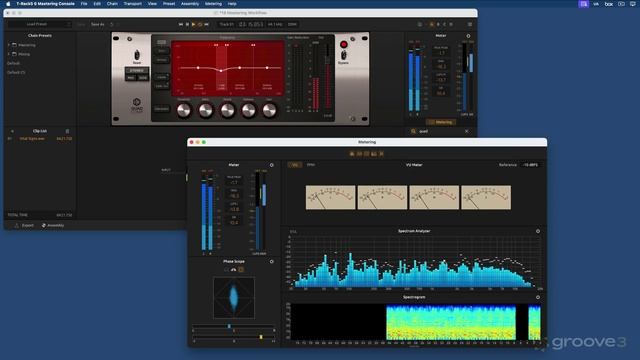Screen dimensions: 640x360
Task: Open the Assembly menu
Action: point(190,4)
